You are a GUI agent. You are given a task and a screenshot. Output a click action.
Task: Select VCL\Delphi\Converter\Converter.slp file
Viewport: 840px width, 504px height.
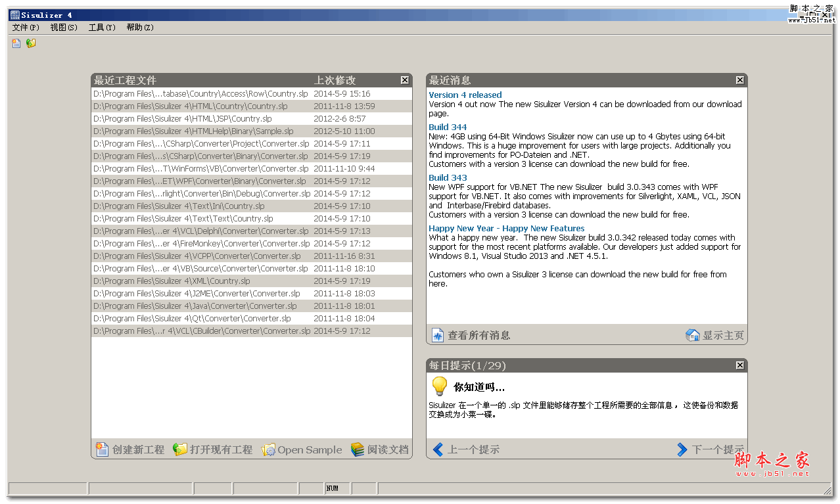(252, 231)
